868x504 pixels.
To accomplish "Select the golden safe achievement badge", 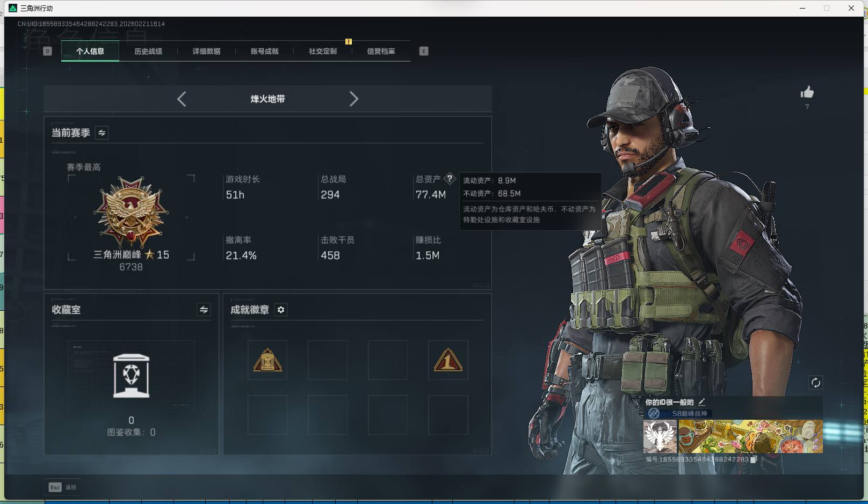I will click(267, 360).
